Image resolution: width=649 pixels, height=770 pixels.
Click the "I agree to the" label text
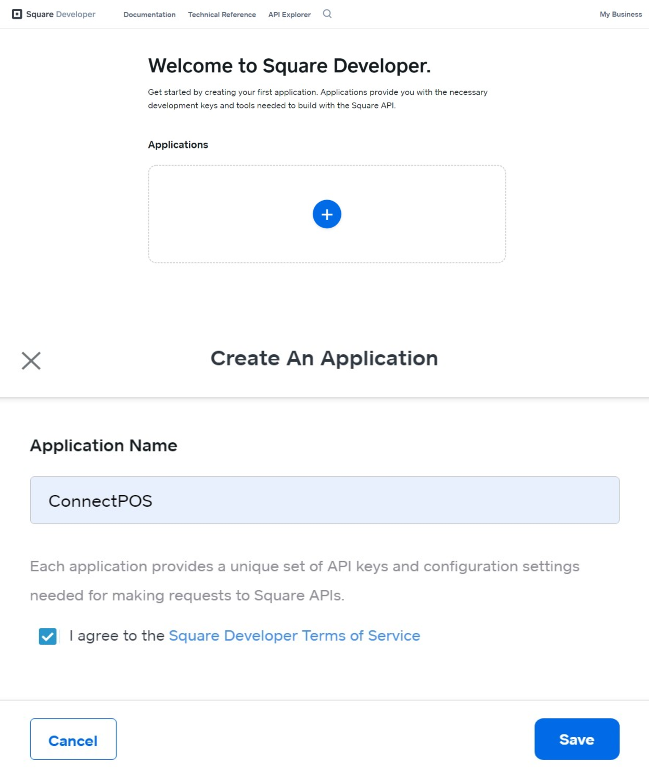coord(117,635)
